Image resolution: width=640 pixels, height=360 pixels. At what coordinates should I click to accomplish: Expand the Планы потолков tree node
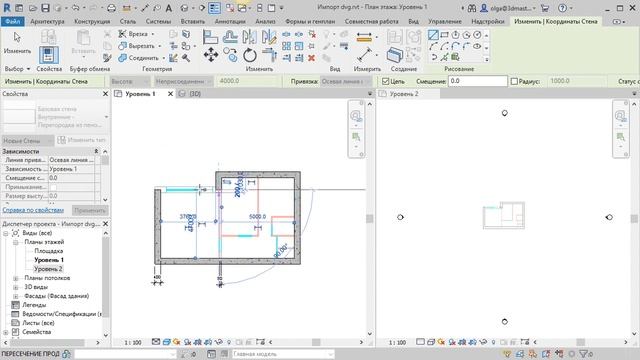(16, 278)
